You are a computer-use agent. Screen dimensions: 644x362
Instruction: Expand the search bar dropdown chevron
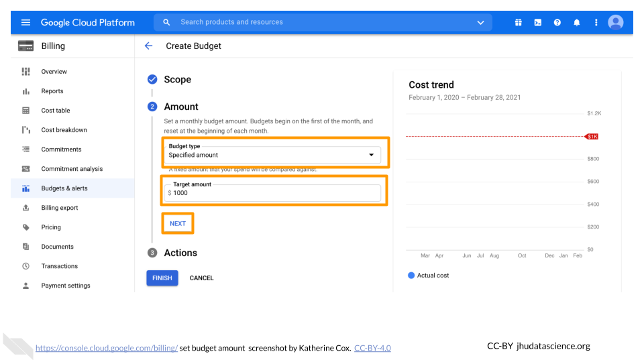[x=480, y=23]
